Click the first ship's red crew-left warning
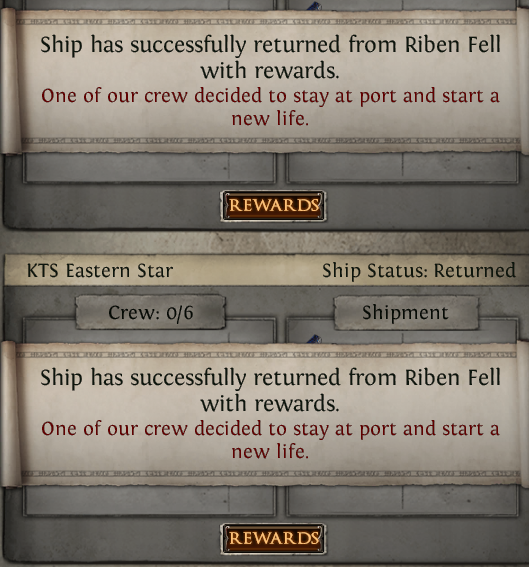Screen dimensions: 529x567 [270, 107]
